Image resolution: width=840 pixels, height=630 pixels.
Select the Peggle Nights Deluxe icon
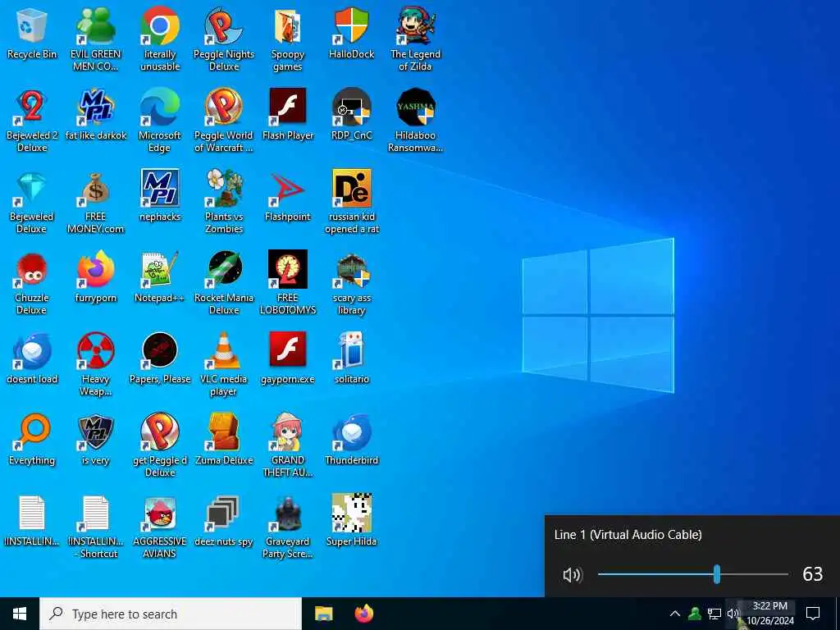click(x=224, y=27)
